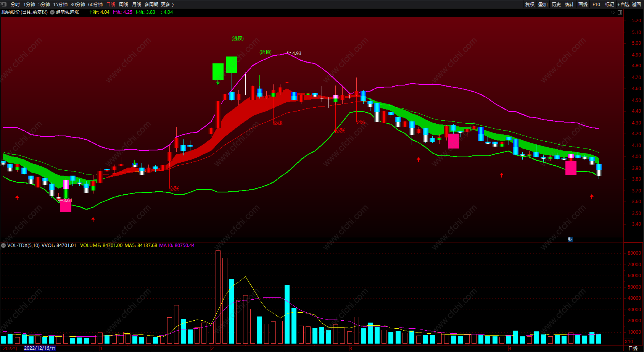Click the 日线 label at bottom right
This screenshot has height=352, width=644.
[x=633, y=348]
